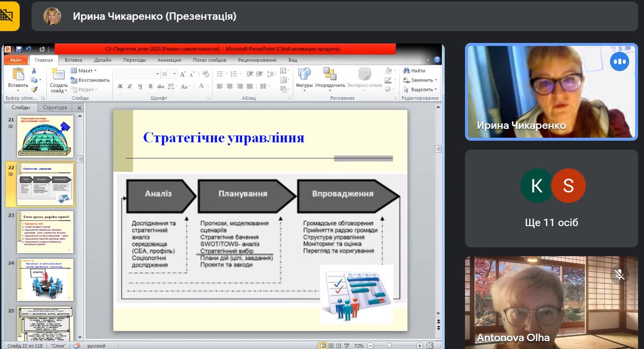Open the font name combo box dropdown

pyautogui.click(x=157, y=74)
